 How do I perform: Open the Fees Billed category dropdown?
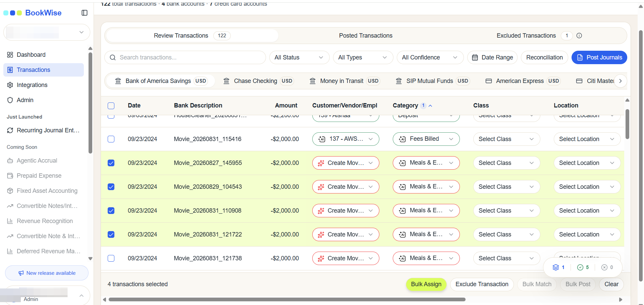pos(426,139)
